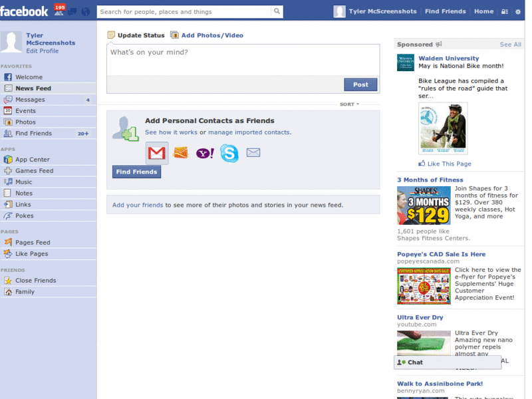Click the Find Friends 20+ counter
The width and height of the screenshot is (532, 399).
pos(83,134)
